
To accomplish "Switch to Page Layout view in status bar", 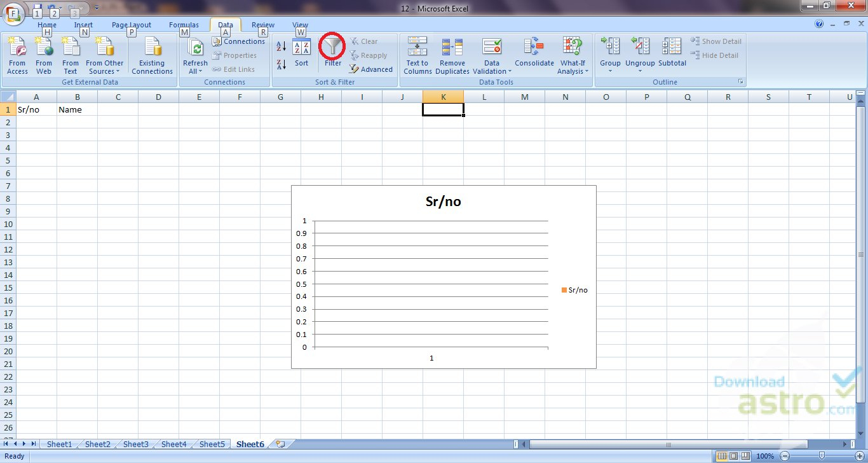I will (734, 456).
